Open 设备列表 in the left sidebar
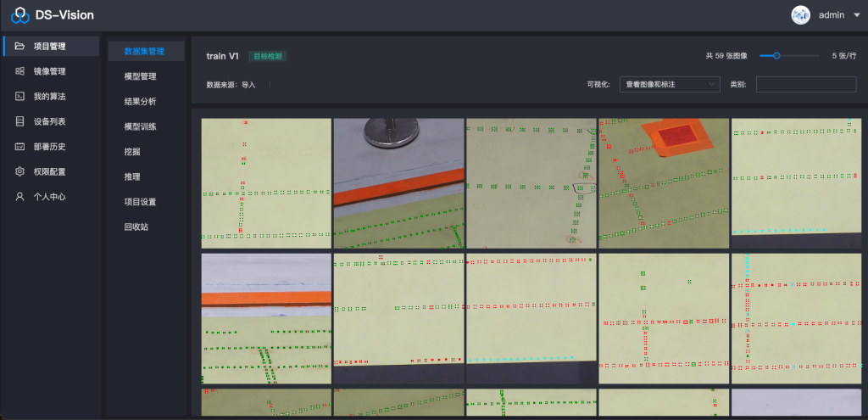868x420 pixels. (51, 121)
